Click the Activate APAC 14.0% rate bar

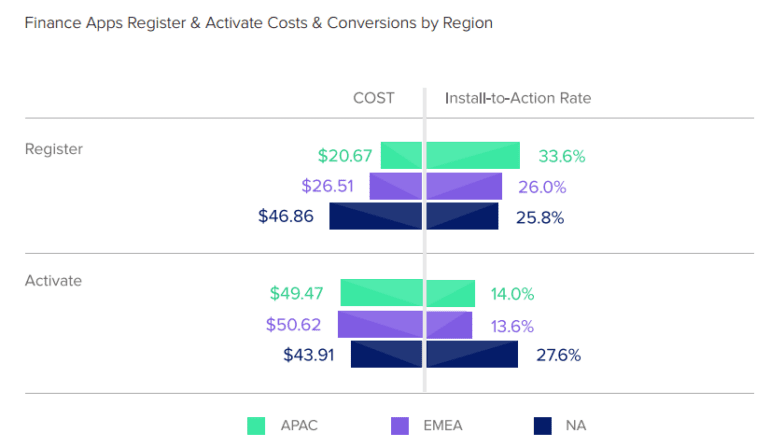(x=451, y=293)
